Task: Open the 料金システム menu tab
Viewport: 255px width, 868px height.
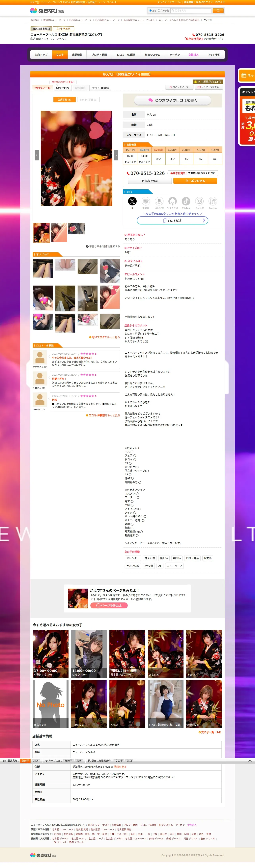Action: click(x=153, y=55)
